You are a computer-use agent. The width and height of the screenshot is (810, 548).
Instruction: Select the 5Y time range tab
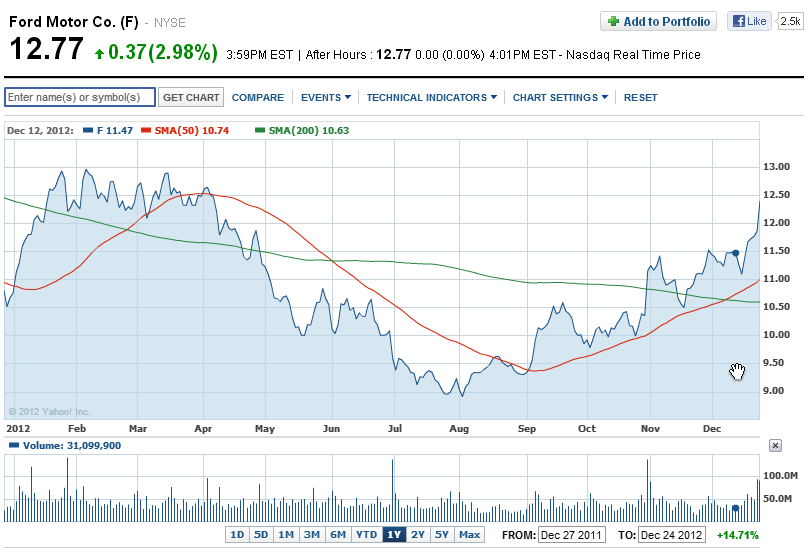[442, 535]
